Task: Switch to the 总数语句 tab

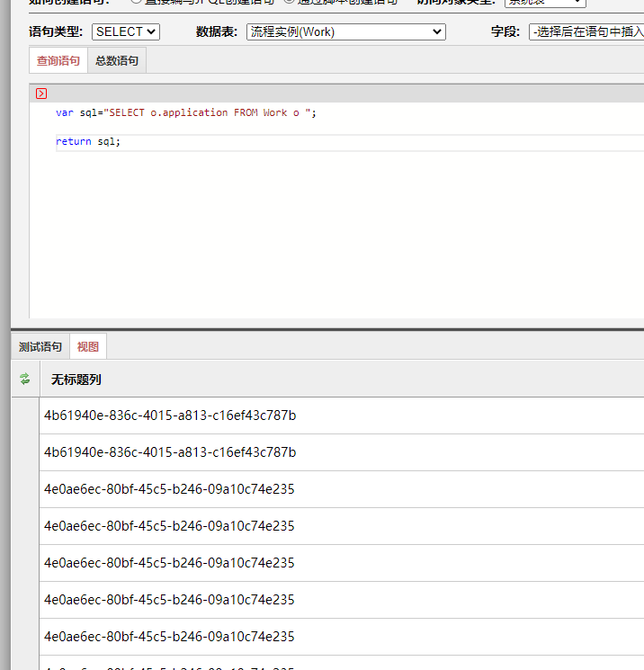Action: (x=117, y=61)
